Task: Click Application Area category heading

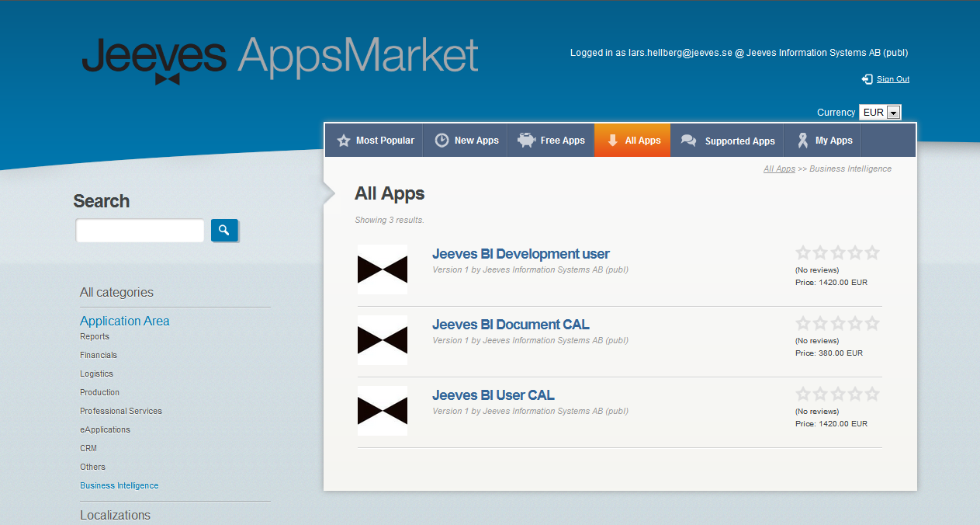Action: pyautogui.click(x=124, y=321)
